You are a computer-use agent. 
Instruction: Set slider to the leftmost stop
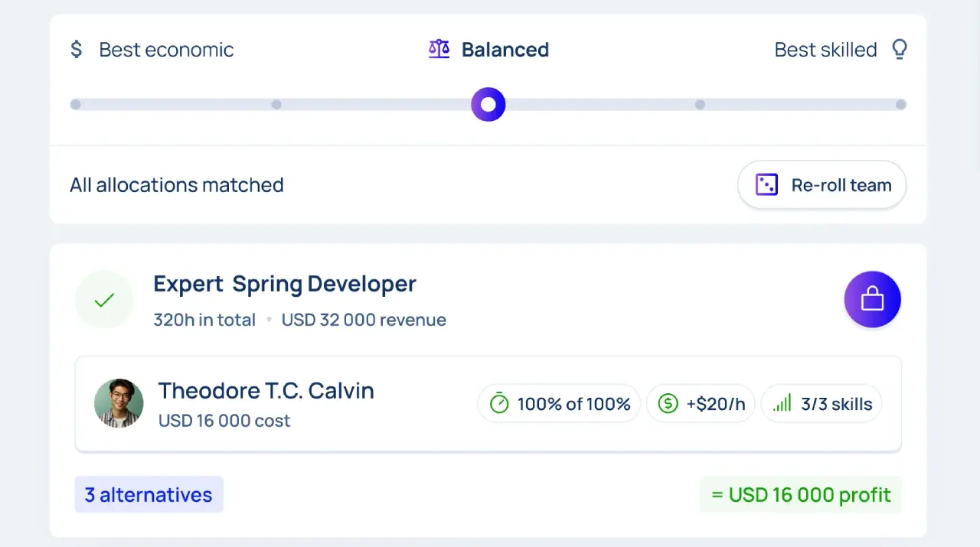coord(76,105)
